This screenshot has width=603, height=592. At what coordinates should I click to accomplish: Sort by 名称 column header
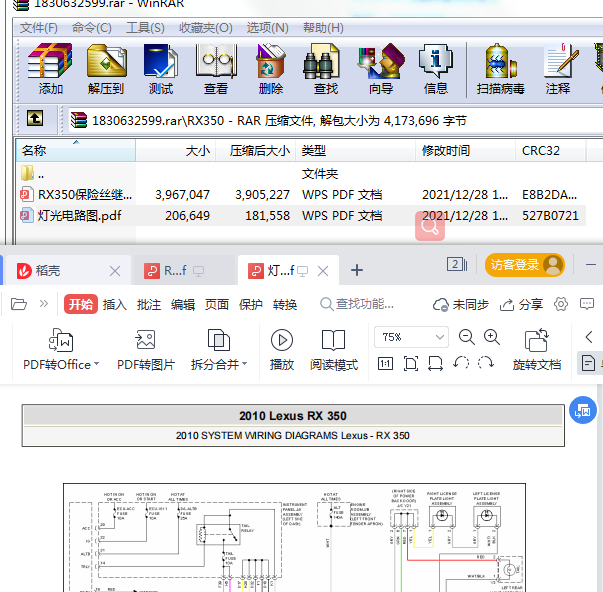pos(76,150)
